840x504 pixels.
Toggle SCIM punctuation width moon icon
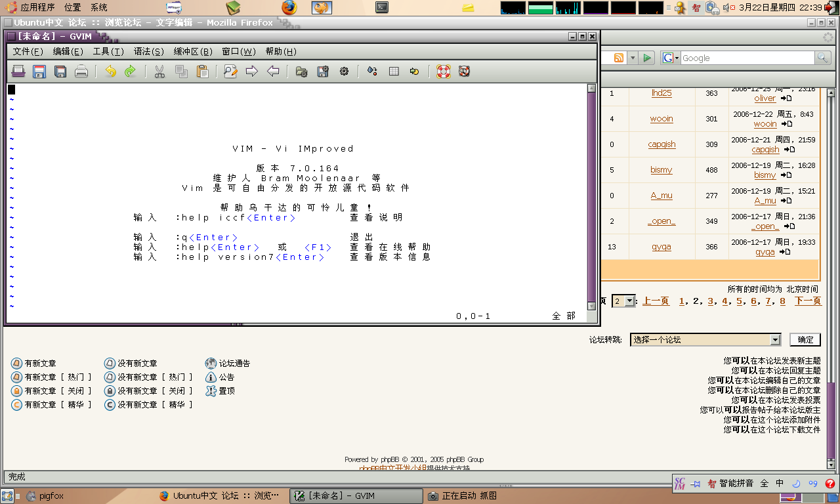point(796,484)
